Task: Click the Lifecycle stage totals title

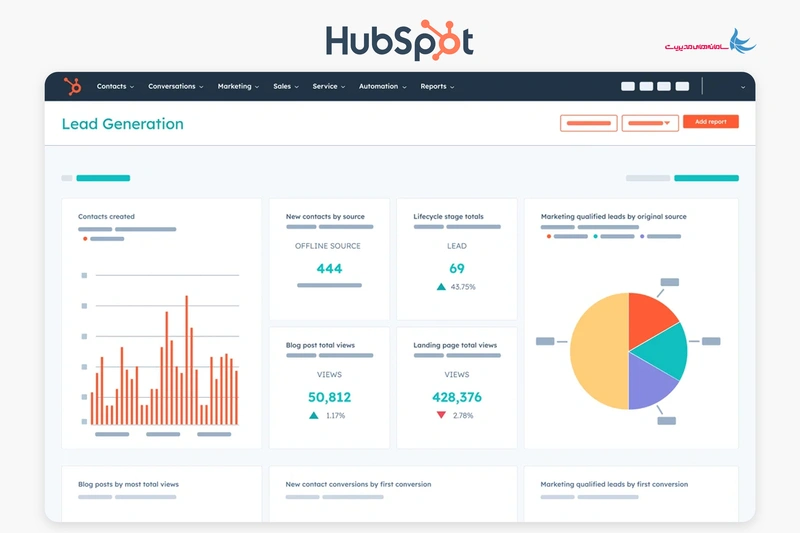Action: (x=448, y=216)
